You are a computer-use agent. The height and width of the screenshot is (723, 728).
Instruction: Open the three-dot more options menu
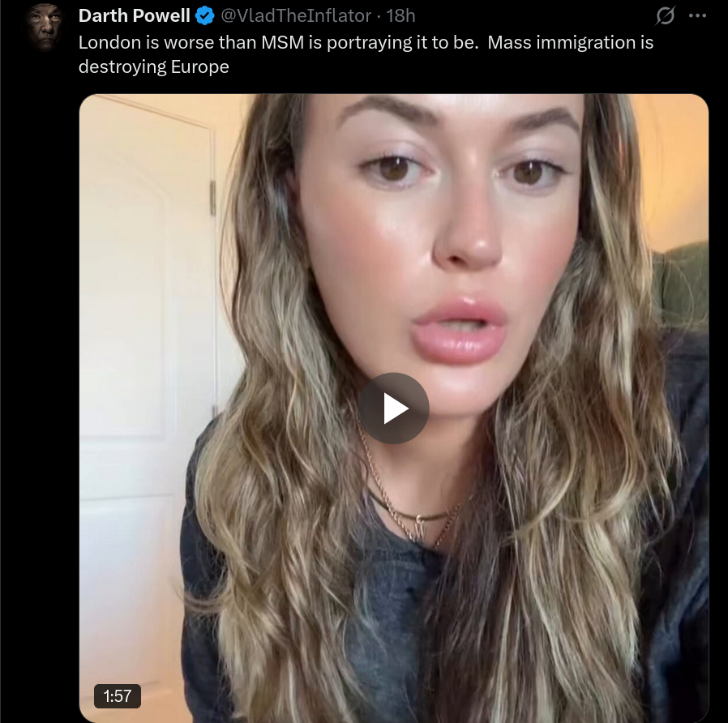(697, 15)
